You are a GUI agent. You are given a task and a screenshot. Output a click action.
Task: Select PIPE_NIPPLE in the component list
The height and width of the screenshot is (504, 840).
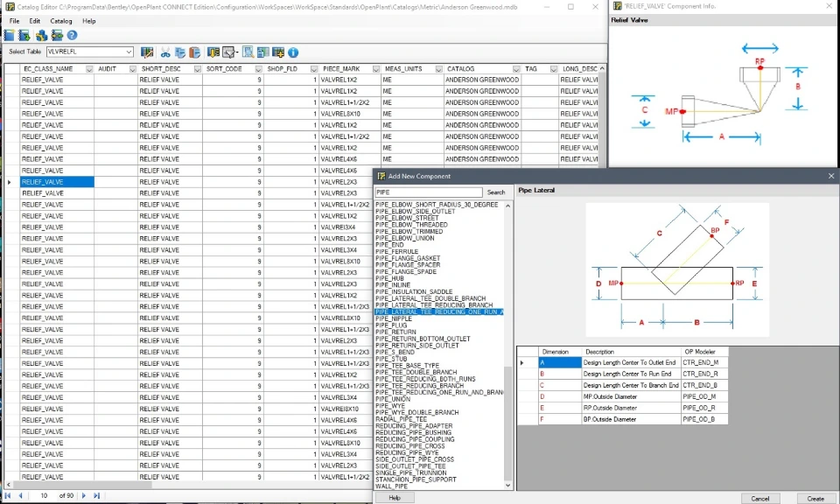392,318
